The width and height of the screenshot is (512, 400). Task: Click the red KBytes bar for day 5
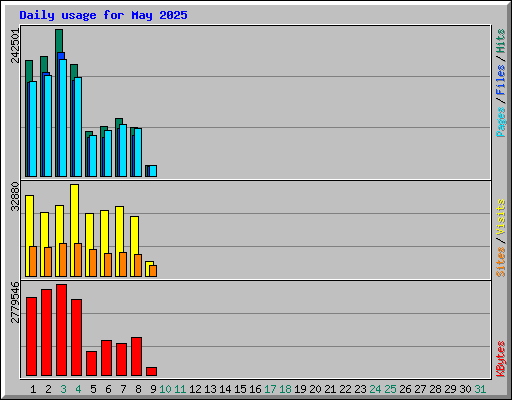tap(92, 363)
